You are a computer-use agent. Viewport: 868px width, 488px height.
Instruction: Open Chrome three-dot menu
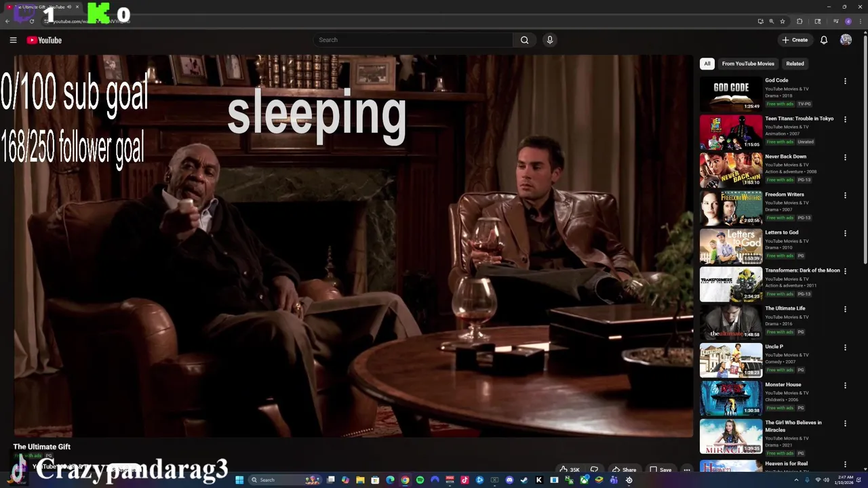pyautogui.click(x=861, y=21)
